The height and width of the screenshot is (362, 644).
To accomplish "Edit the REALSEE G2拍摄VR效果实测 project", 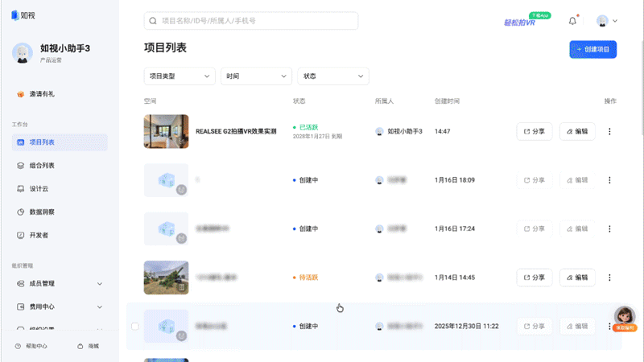I will click(x=577, y=131).
